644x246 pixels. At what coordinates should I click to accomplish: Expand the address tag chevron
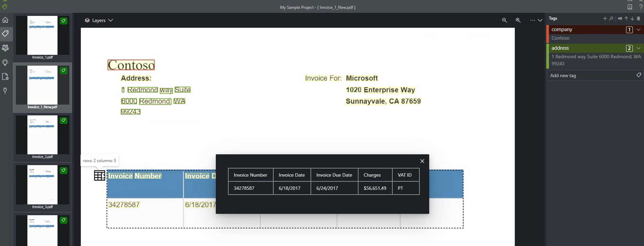point(639,48)
